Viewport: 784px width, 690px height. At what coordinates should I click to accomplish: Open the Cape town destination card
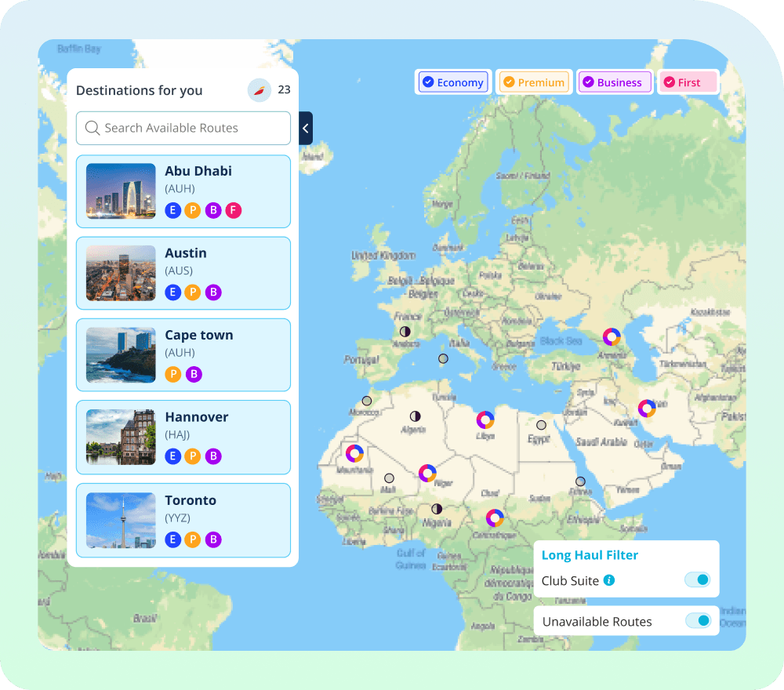pyautogui.click(x=183, y=355)
